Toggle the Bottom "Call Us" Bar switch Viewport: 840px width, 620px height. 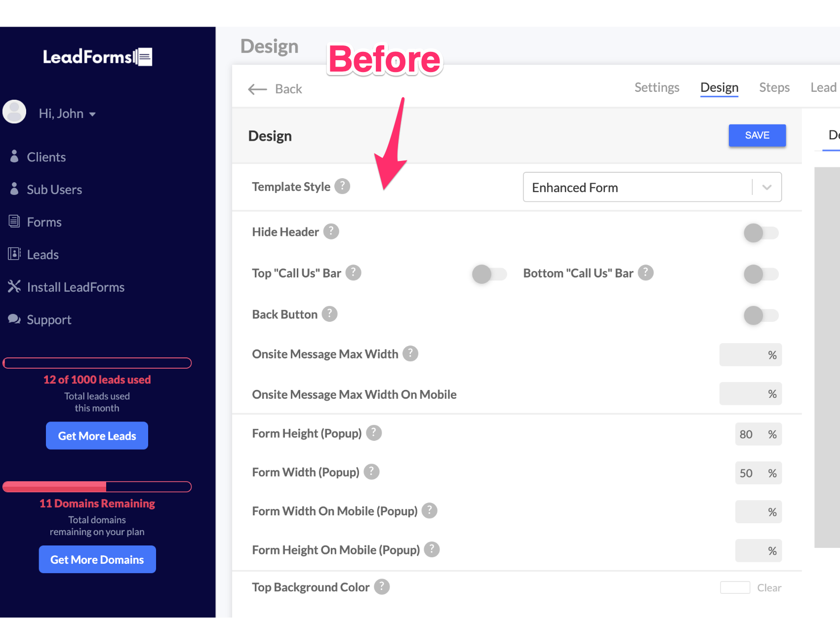761,274
